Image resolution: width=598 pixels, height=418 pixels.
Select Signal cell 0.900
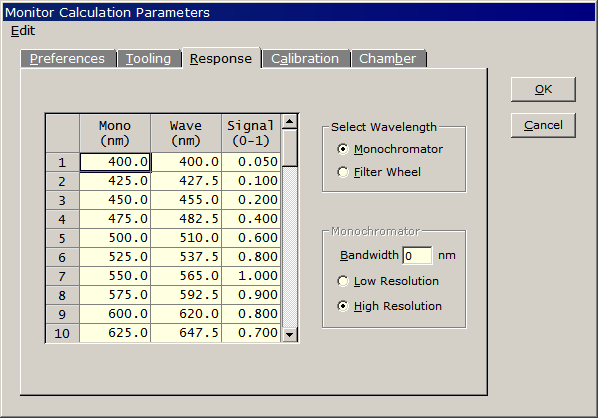click(x=251, y=295)
